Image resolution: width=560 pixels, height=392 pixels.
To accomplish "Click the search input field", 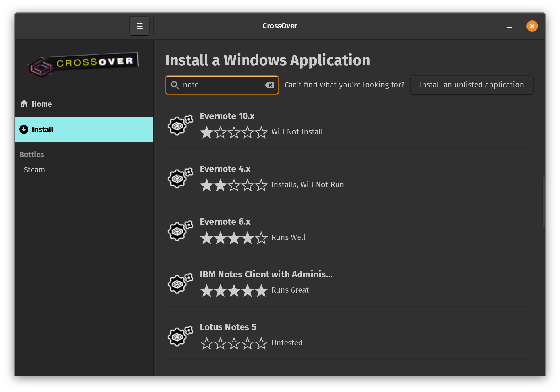I will point(221,85).
